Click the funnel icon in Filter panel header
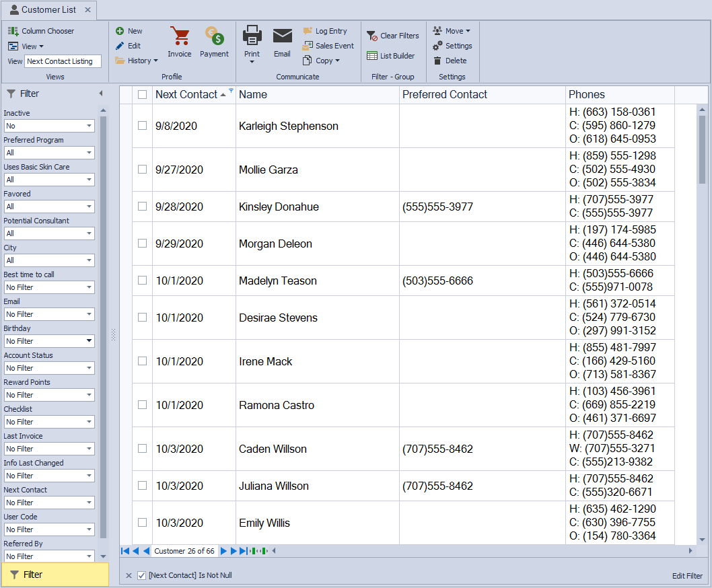Viewport: 712px width, 588px height. 11,94
